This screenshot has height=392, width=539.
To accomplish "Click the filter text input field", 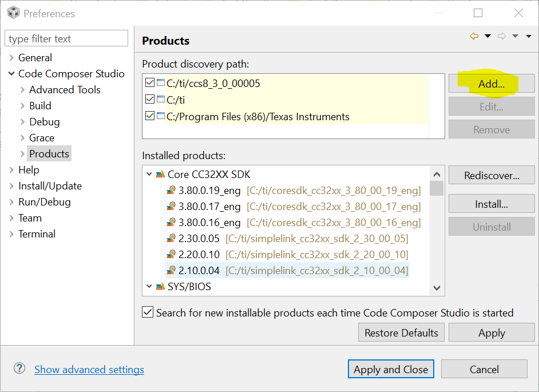I will pos(66,39).
